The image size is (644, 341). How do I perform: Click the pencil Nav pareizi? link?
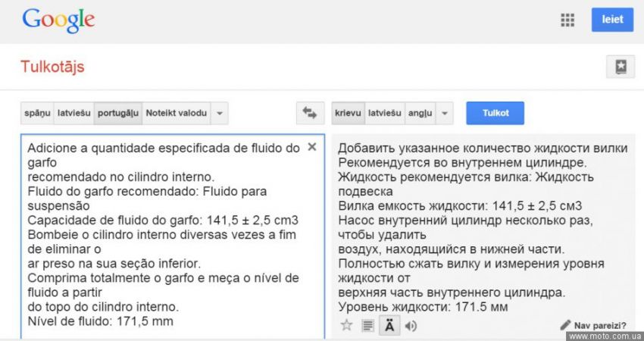tap(593, 325)
